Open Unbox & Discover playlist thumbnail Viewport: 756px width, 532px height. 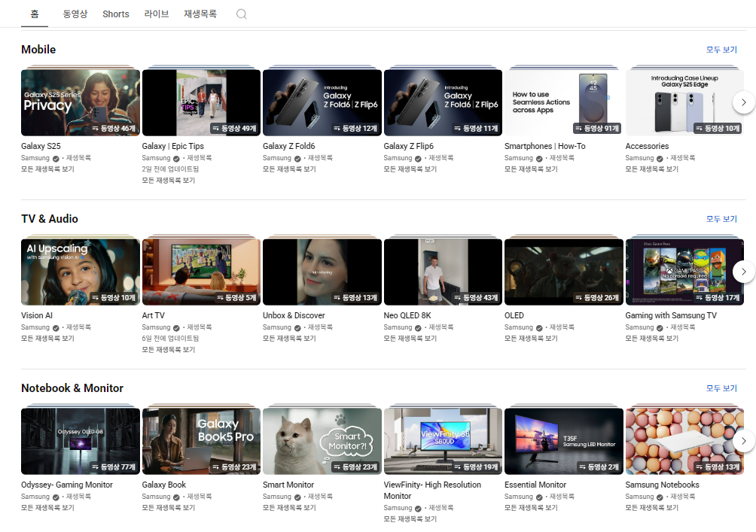(322, 272)
